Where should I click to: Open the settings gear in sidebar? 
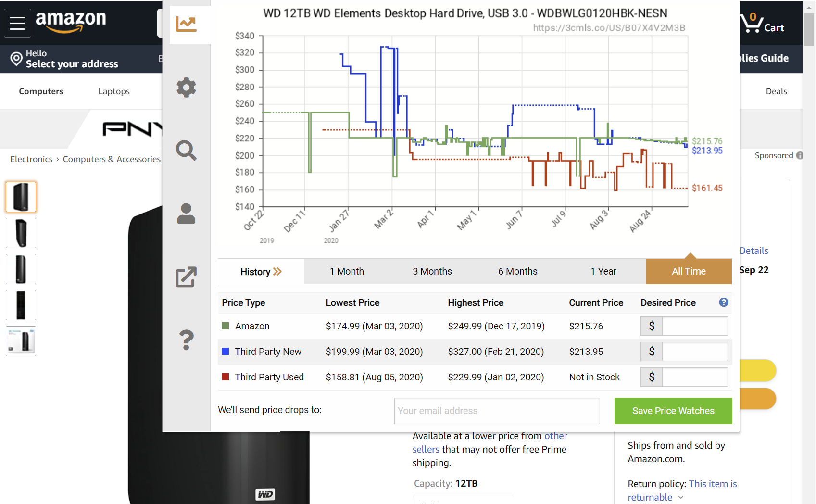point(186,88)
